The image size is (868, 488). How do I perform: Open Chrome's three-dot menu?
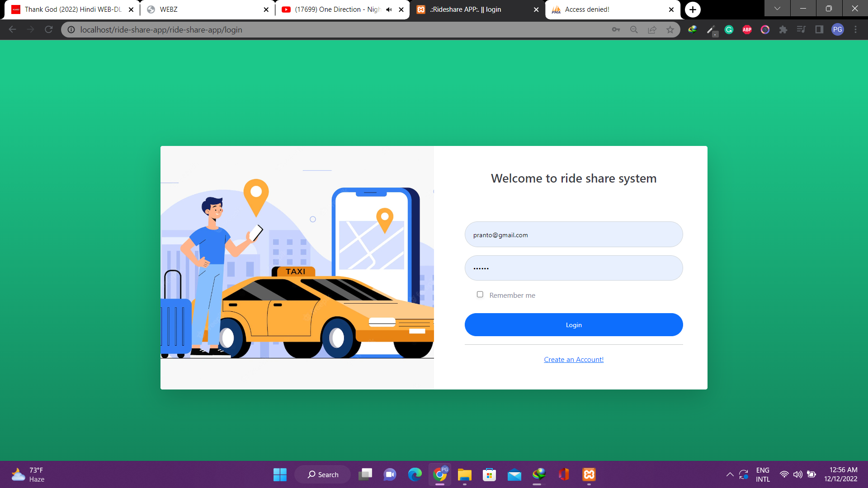point(856,29)
